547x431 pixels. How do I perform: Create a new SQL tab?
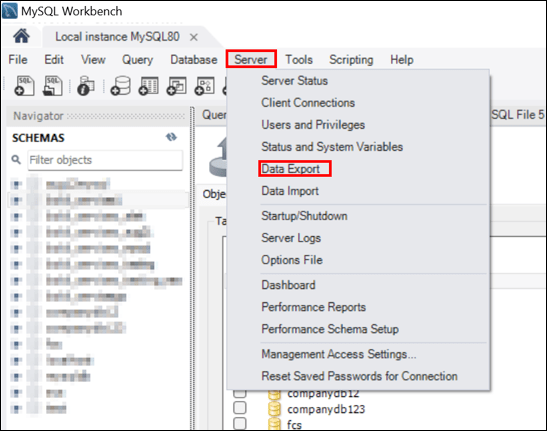coord(24,86)
